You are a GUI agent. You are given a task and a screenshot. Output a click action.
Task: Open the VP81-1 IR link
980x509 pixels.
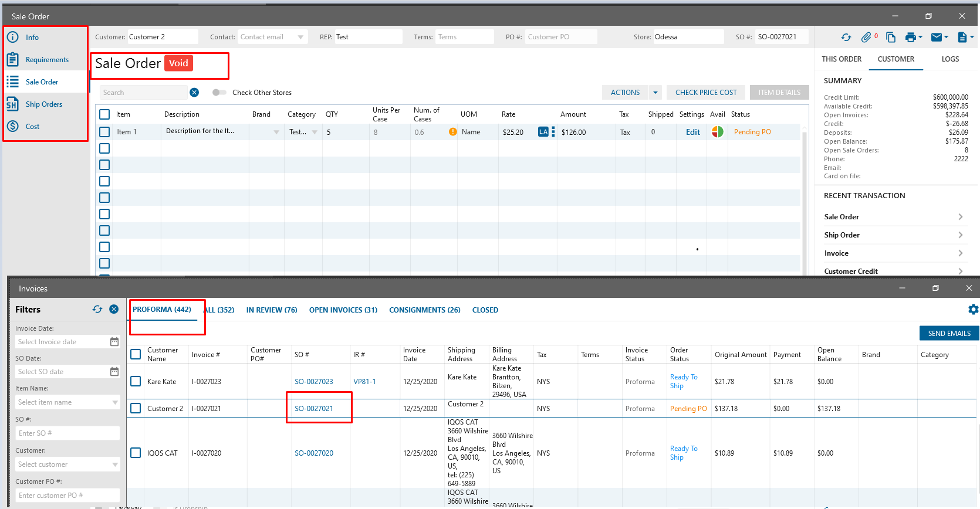pos(364,381)
